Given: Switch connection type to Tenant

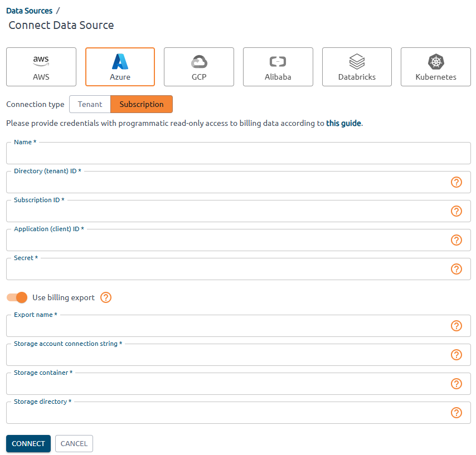Looking at the screenshot, I should coord(90,104).
